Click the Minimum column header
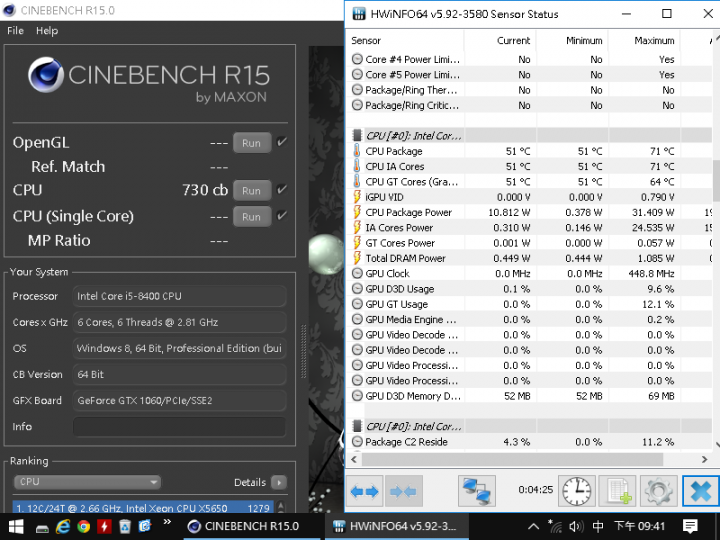Screen dimensions: 720x540 pyautogui.click(x=572, y=41)
